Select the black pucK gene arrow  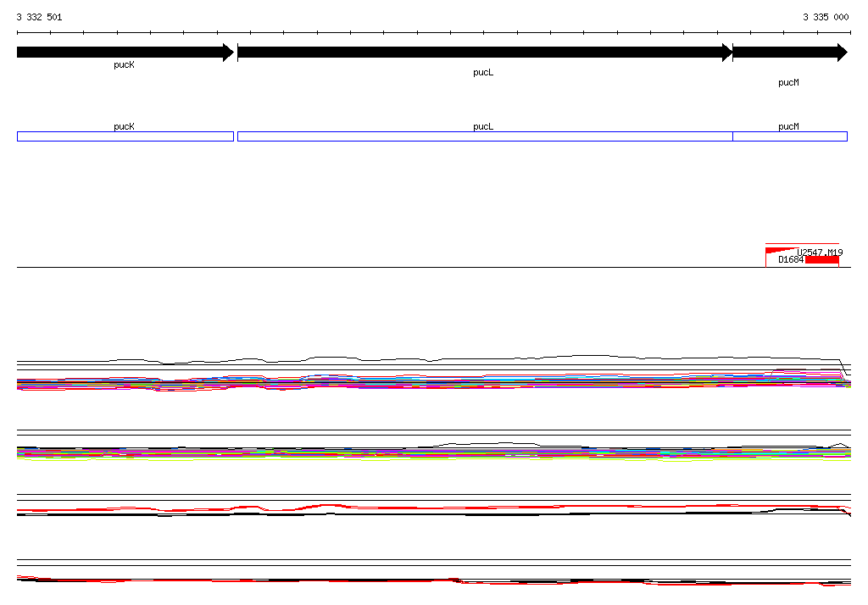125,53
